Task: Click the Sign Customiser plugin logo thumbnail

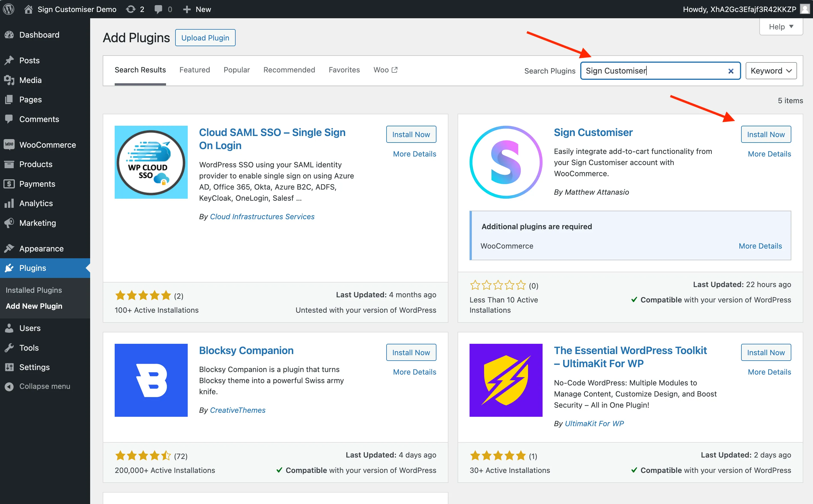Action: coord(505,162)
